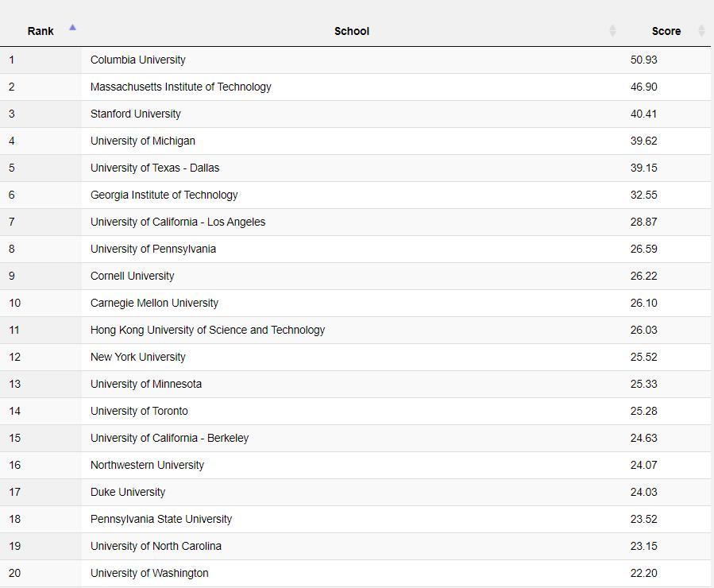Click Carnegie Mellon University name

(x=154, y=303)
